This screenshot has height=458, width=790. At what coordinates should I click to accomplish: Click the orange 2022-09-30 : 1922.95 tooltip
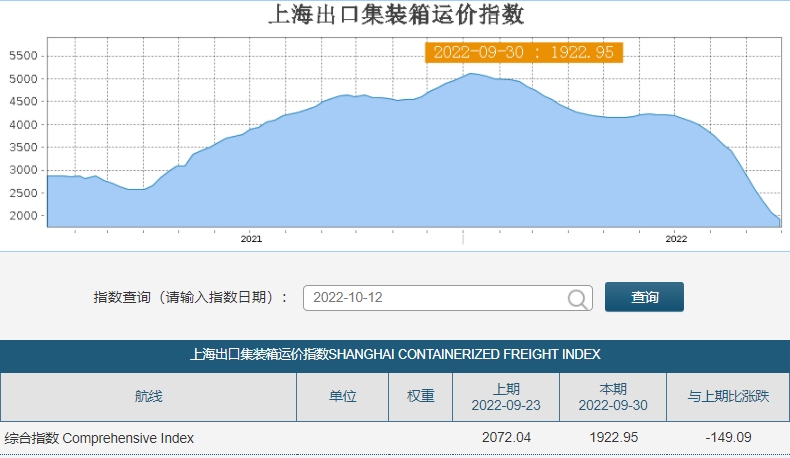pos(523,52)
